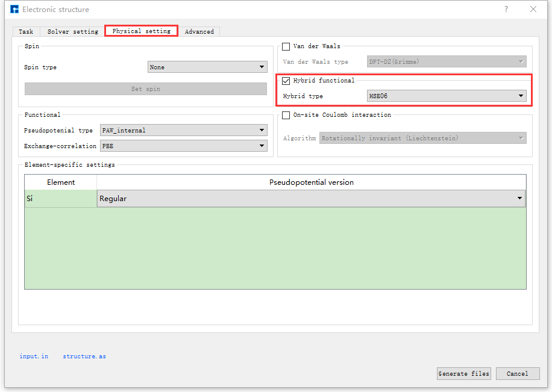Go to the Advanced tab

199,31
